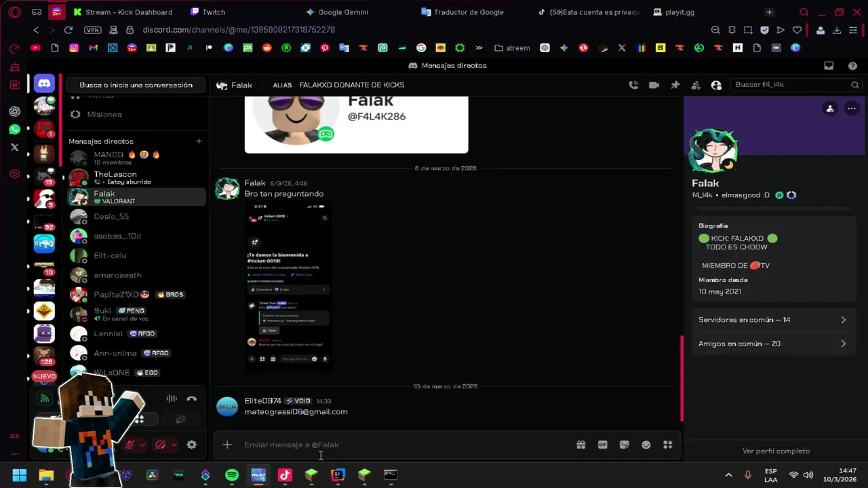Click the Discord home direct messages icon
This screenshot has height=488, width=868.
[44, 83]
